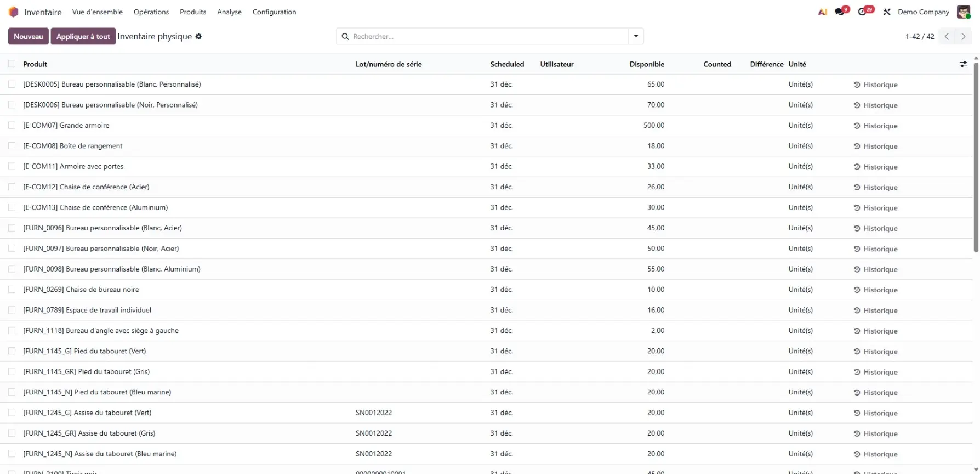
Task: Click the debug tools wrench icon
Action: (x=886, y=12)
